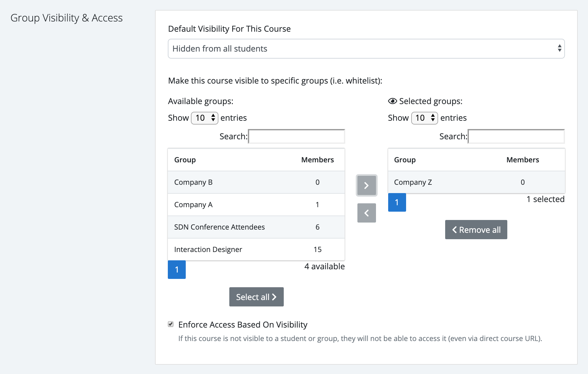Click the left arrow move-to-available button

(366, 213)
